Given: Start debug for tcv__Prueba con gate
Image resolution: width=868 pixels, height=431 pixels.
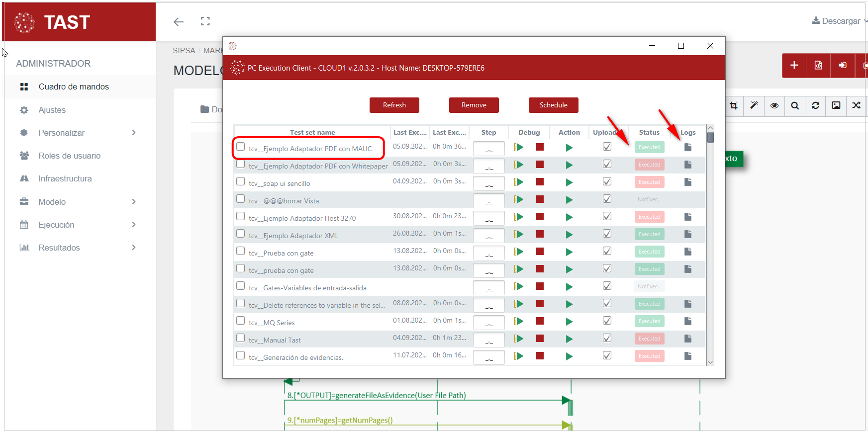Looking at the screenshot, I should [519, 252].
